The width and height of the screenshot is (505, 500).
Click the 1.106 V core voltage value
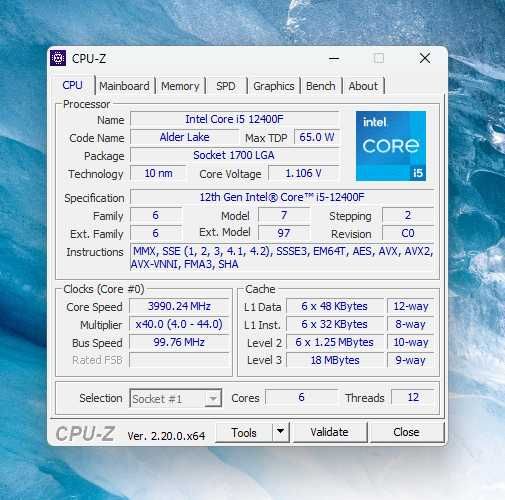click(303, 173)
